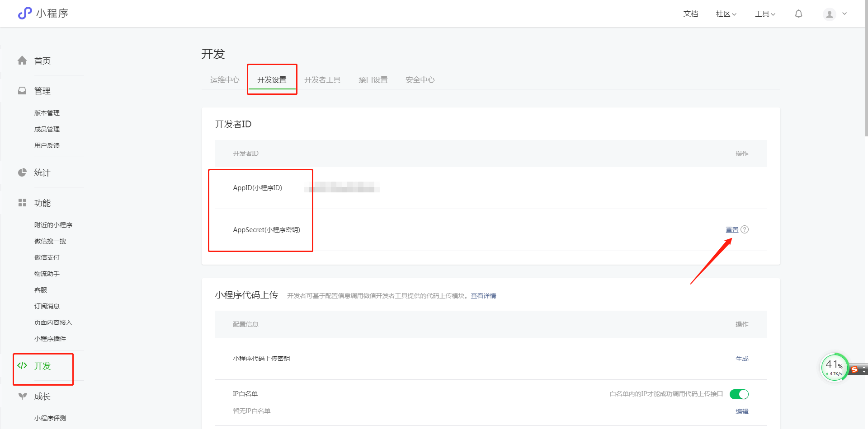Expand the account dropdown arrow
Viewport: 868px width, 429px height.
(x=844, y=14)
